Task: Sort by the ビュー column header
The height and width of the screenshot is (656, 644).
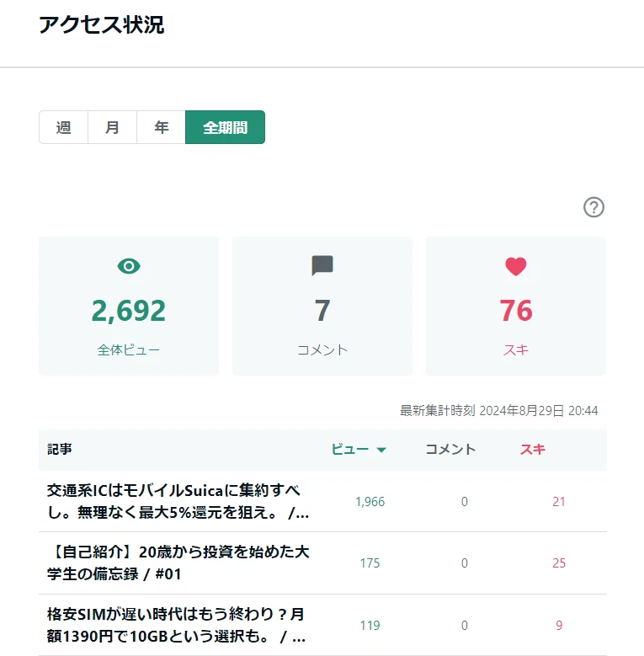Action: pyautogui.click(x=350, y=450)
